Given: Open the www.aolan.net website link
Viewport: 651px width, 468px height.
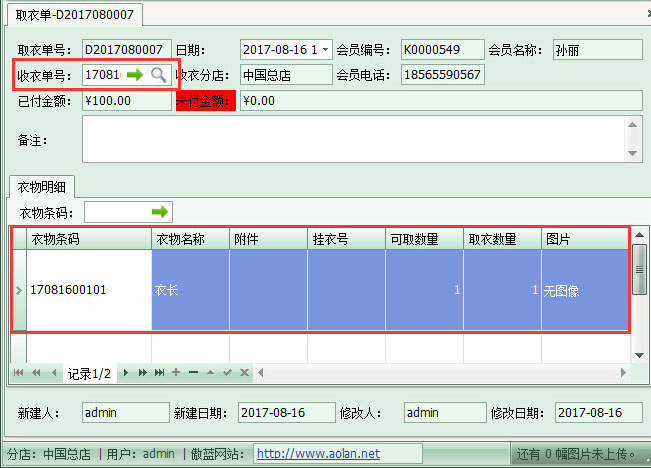Looking at the screenshot, I should point(318,453).
